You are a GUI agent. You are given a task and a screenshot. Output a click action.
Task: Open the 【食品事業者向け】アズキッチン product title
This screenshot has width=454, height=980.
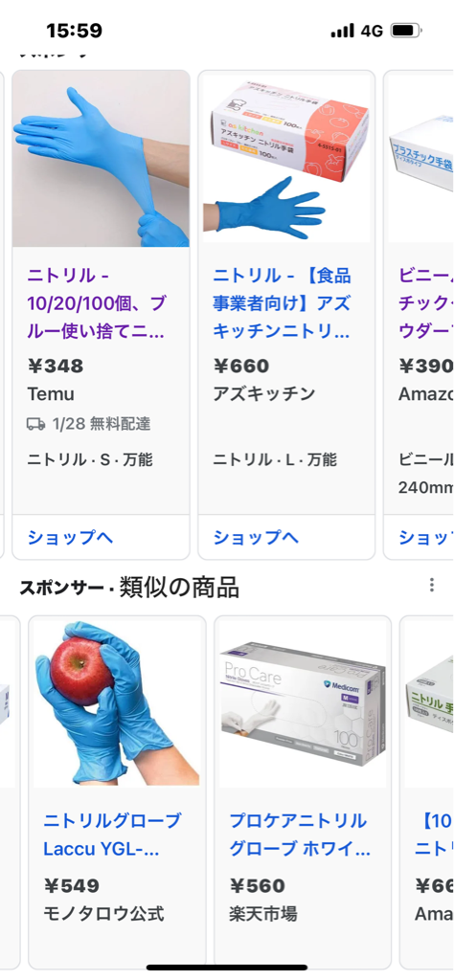coord(282,303)
